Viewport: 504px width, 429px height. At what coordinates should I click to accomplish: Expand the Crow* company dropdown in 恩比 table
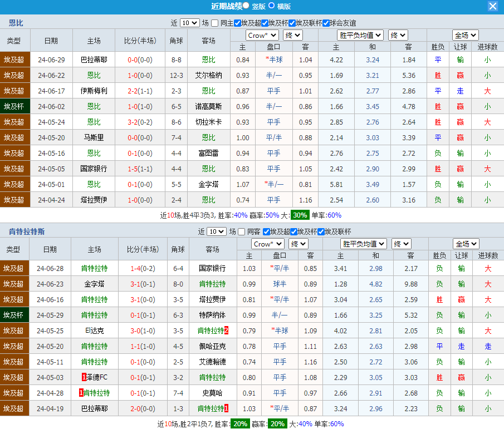(262, 35)
